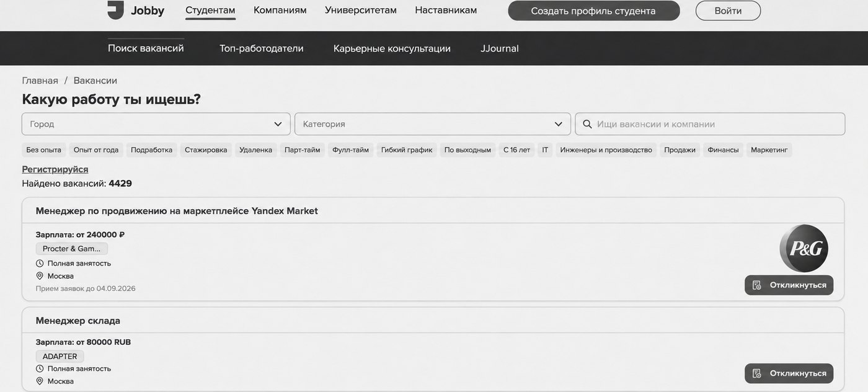
Task: Toggle the Удаленка filter chip
Action: (x=256, y=150)
